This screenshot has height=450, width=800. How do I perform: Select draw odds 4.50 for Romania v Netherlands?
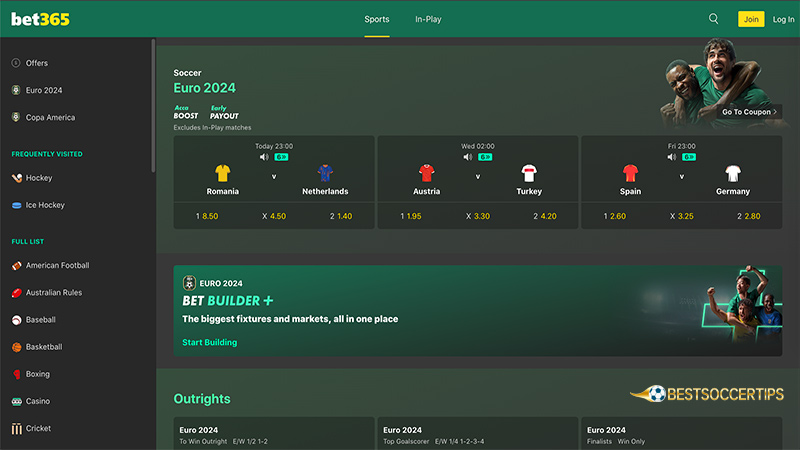coord(274,216)
